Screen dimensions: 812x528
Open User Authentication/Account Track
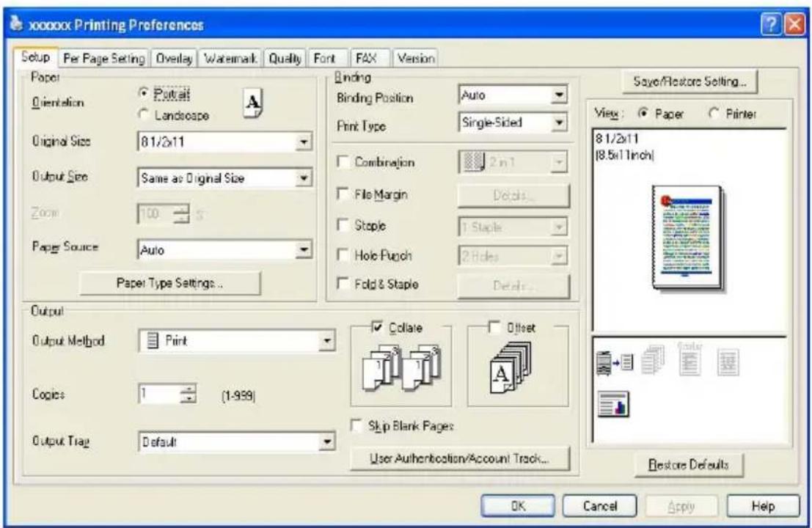pyautogui.click(x=459, y=458)
